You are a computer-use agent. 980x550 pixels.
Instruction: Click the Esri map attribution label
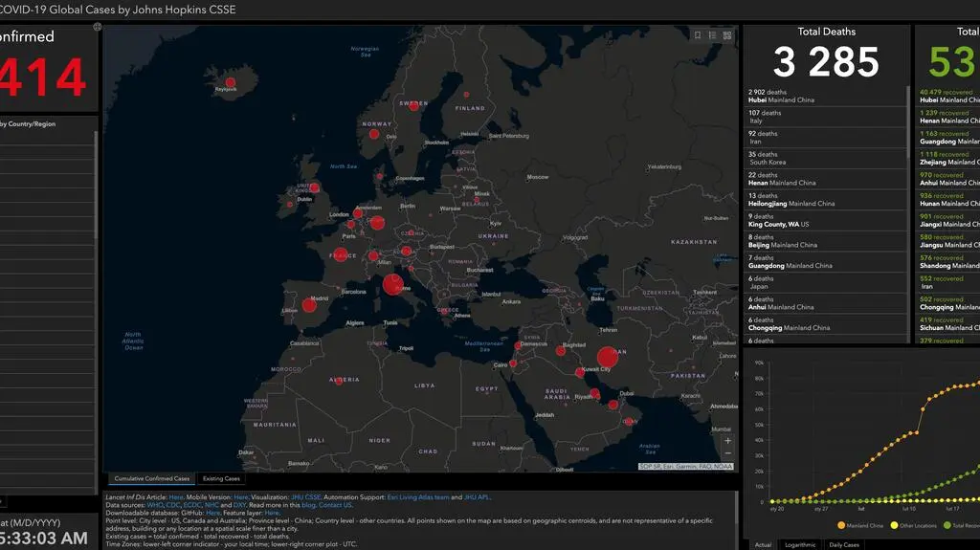685,467
